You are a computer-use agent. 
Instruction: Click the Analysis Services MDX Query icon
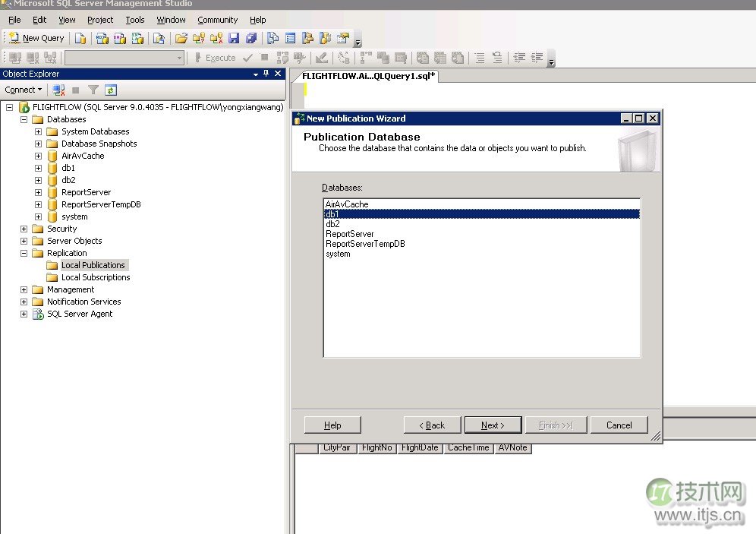coord(102,38)
